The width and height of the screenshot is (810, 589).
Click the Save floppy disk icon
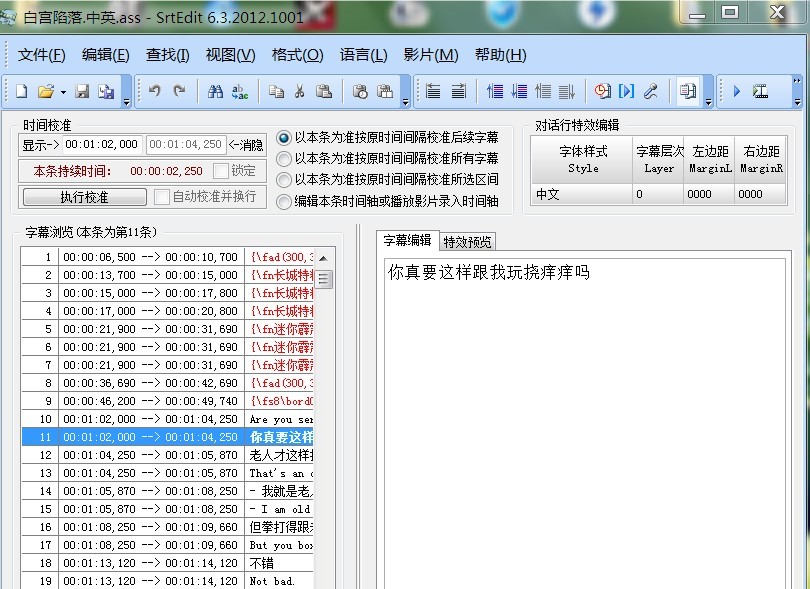(x=83, y=92)
